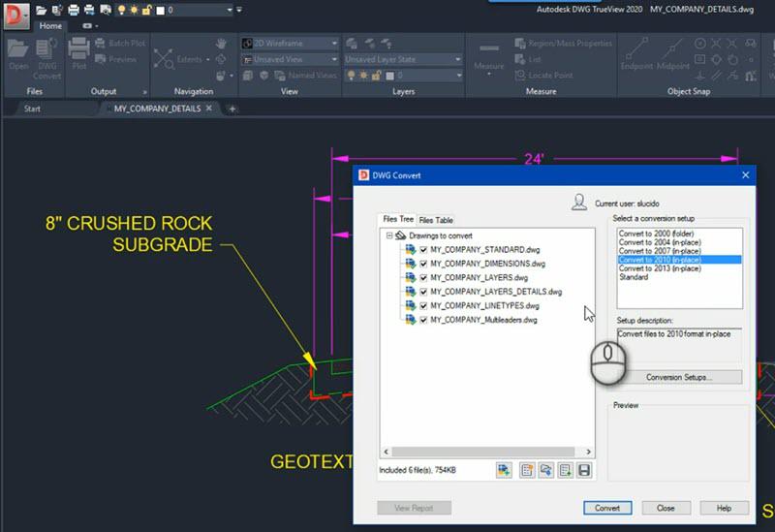The height and width of the screenshot is (532, 775).
Task: Click the Append list icon in DWG Convert
Action: (x=565, y=470)
